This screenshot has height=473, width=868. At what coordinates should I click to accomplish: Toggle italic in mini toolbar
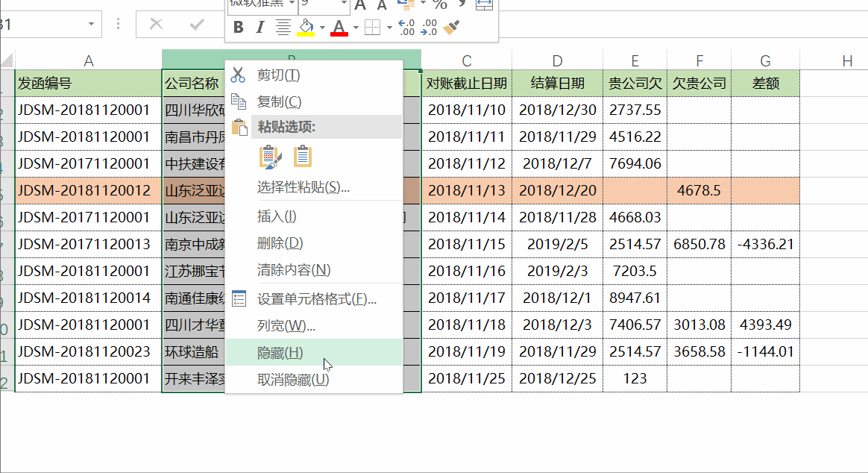pos(260,27)
